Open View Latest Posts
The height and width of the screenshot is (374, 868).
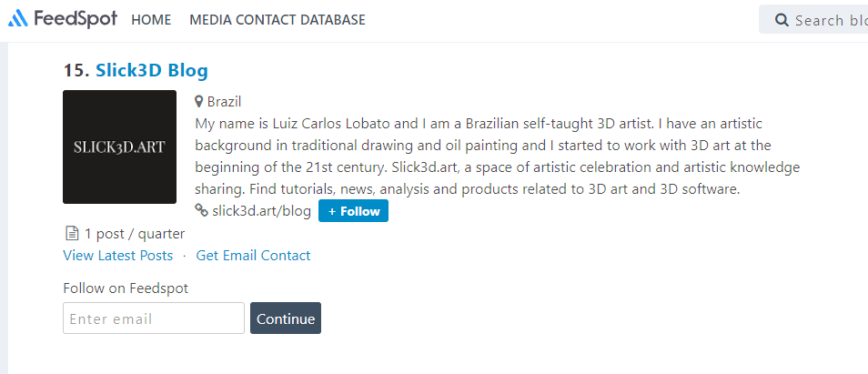click(x=117, y=256)
